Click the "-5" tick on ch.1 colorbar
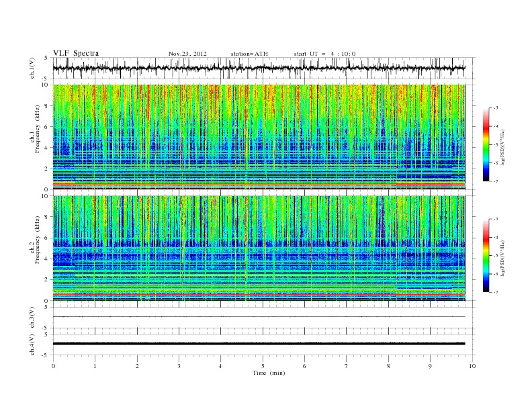Image resolution: width=532 pixels, height=411 pixels. pos(496,145)
